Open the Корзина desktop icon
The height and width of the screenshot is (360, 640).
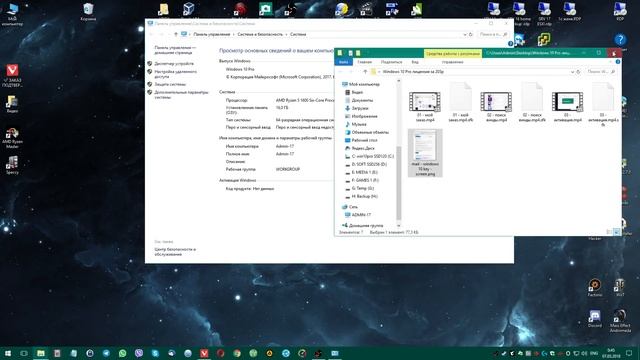[x=88, y=11]
